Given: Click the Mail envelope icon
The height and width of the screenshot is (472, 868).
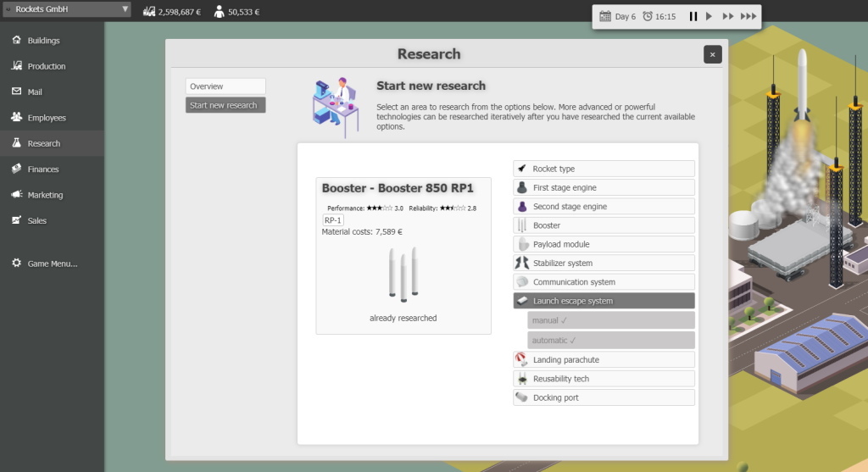Looking at the screenshot, I should click(x=16, y=92).
